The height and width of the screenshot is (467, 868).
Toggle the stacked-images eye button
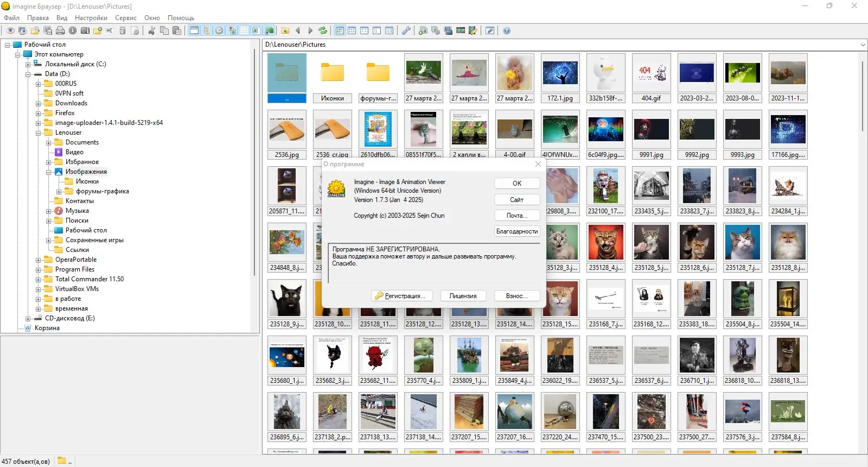[269, 30]
